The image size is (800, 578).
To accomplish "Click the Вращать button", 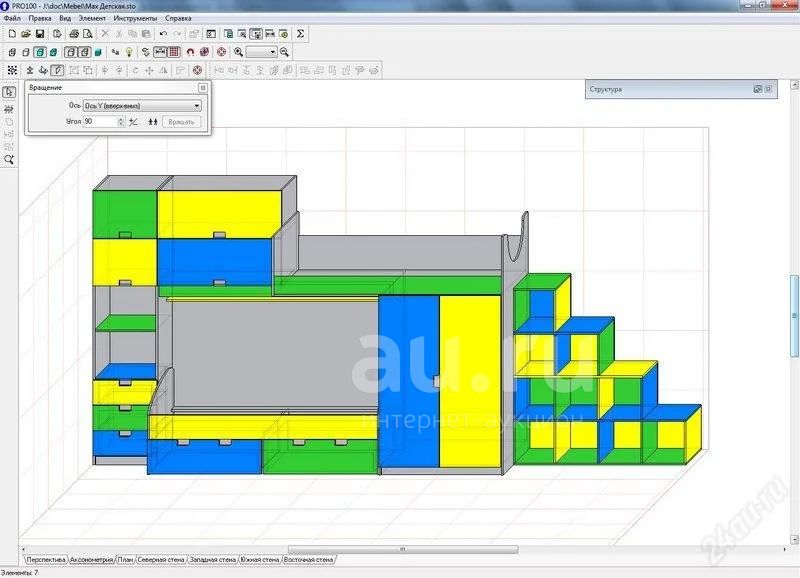I will click(181, 122).
